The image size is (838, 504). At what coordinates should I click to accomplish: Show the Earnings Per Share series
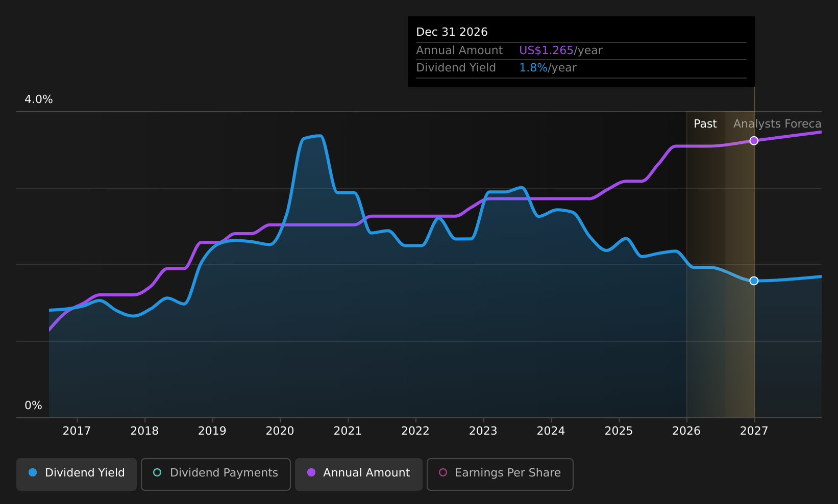tap(500, 474)
